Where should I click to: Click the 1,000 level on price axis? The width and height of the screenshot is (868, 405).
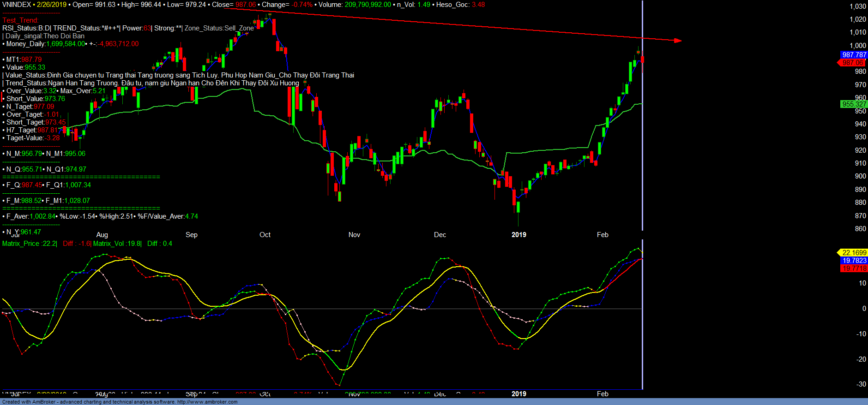[858, 46]
